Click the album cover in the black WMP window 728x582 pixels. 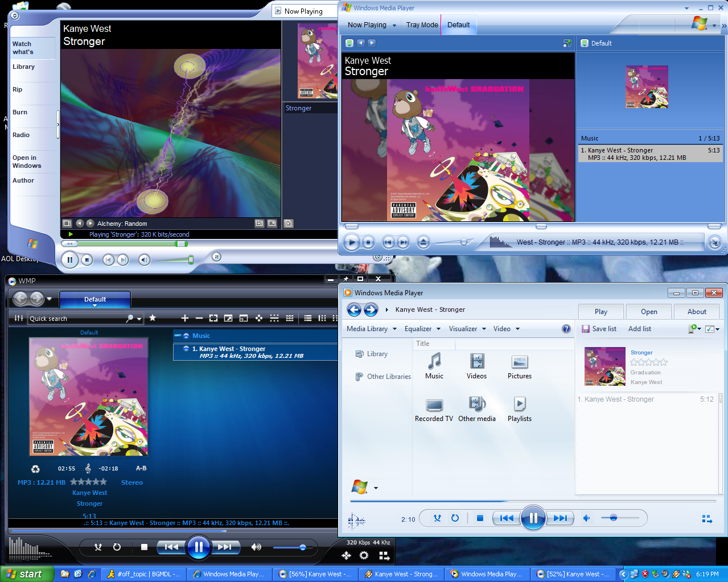click(x=89, y=397)
